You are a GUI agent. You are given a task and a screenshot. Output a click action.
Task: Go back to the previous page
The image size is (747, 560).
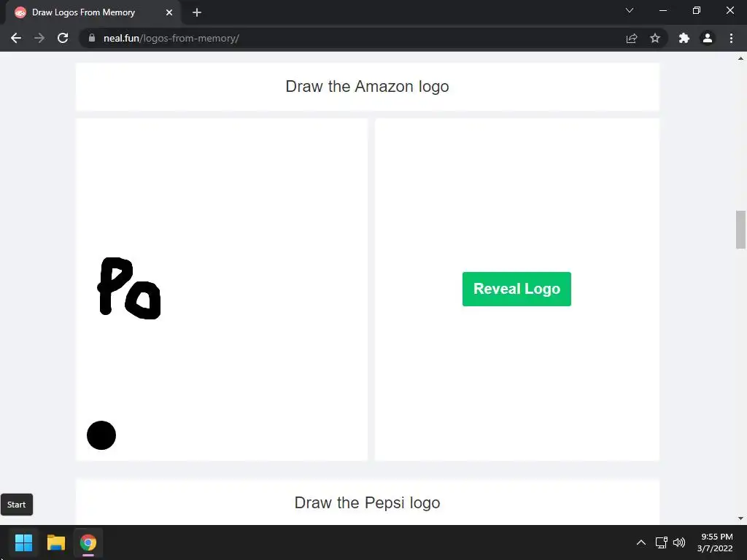16,38
